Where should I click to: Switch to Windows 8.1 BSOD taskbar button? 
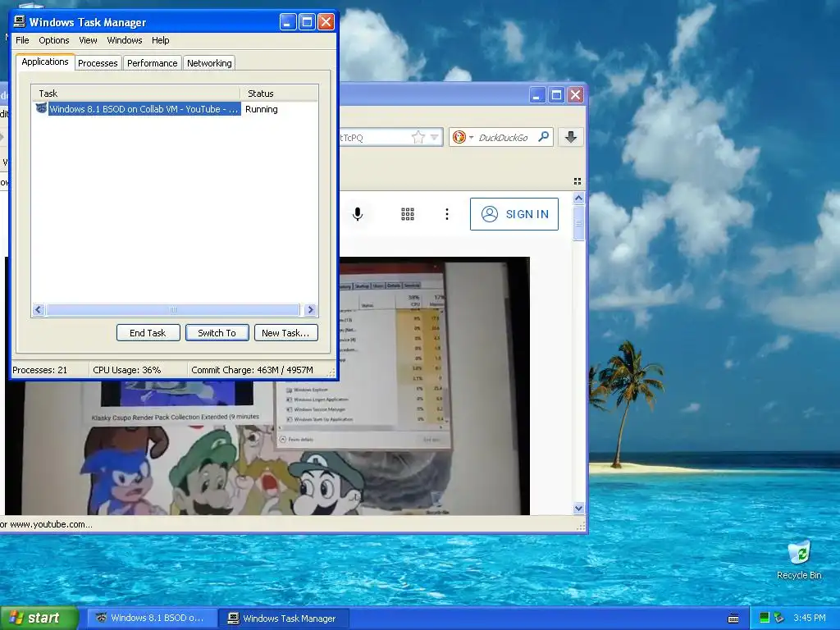(152, 618)
